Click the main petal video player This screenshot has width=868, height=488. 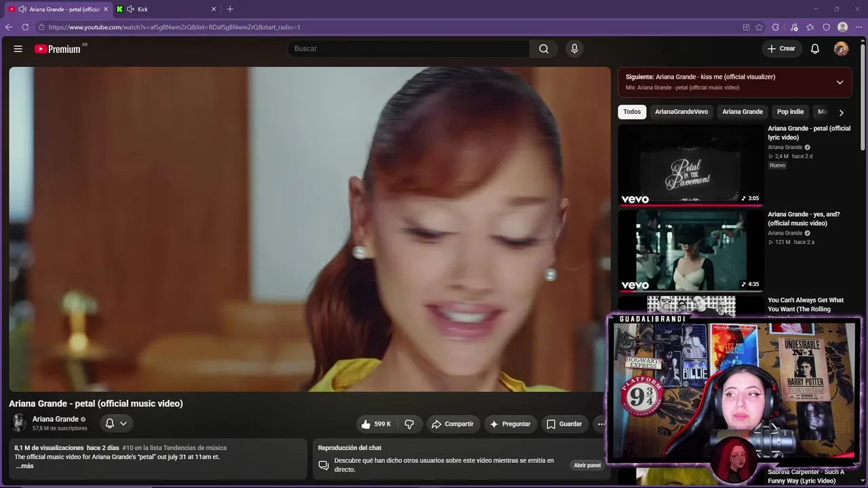pos(310,229)
